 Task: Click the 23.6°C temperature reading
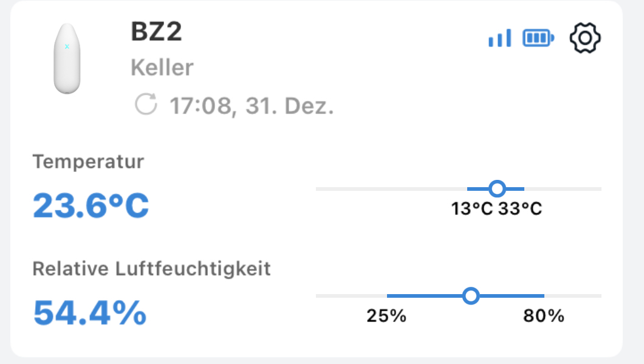(x=91, y=205)
